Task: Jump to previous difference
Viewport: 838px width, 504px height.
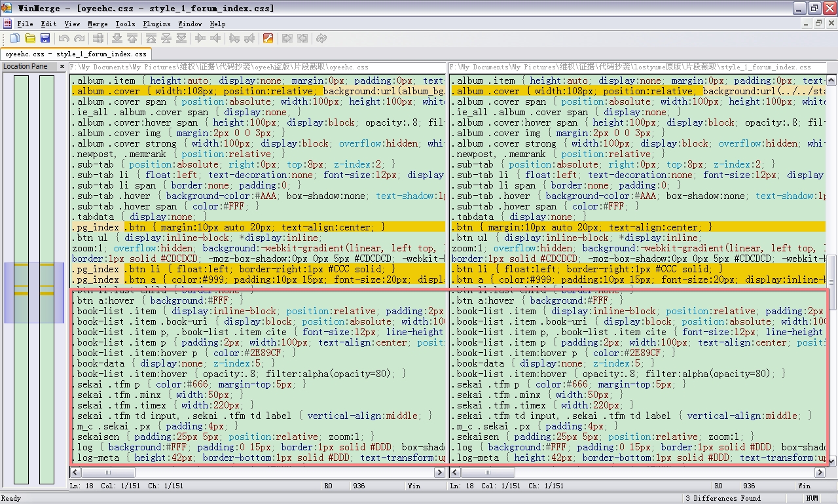Action: tap(132, 39)
